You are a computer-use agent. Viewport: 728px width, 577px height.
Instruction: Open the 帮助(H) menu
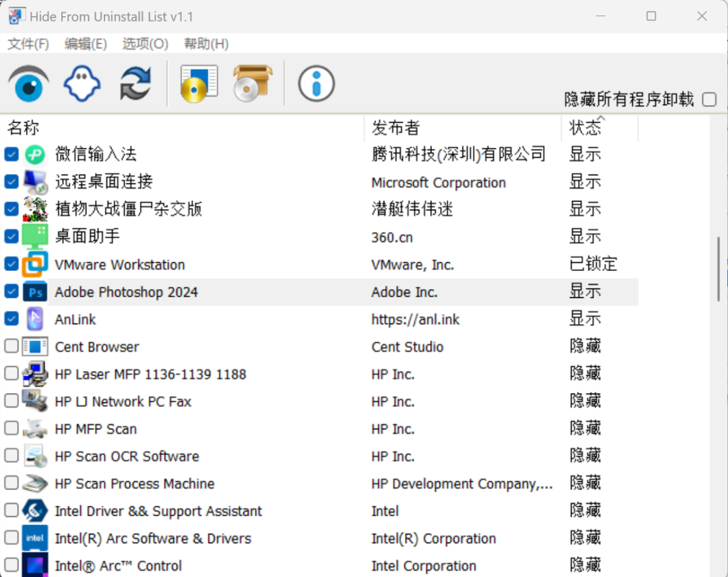[x=206, y=44]
